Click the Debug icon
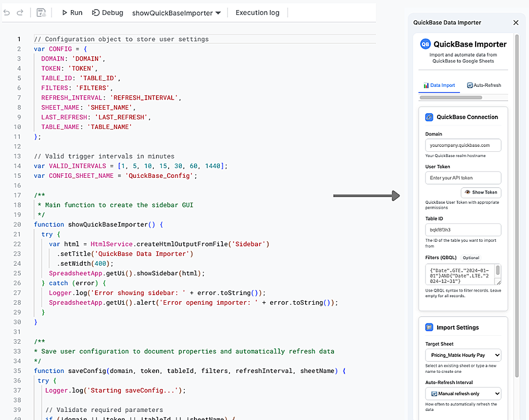529x420 pixels. tap(96, 13)
